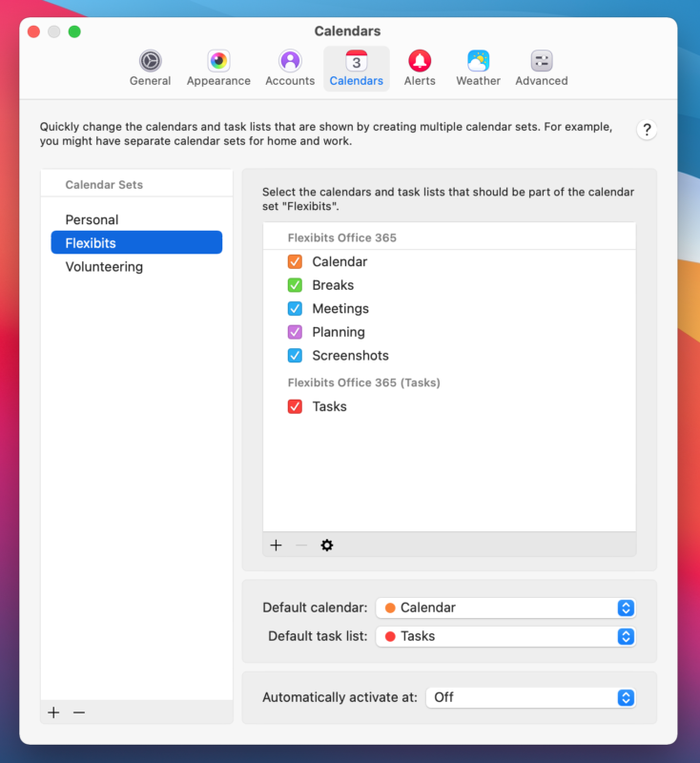
Task: Open the Automatically activate at dropdown
Action: [530, 698]
